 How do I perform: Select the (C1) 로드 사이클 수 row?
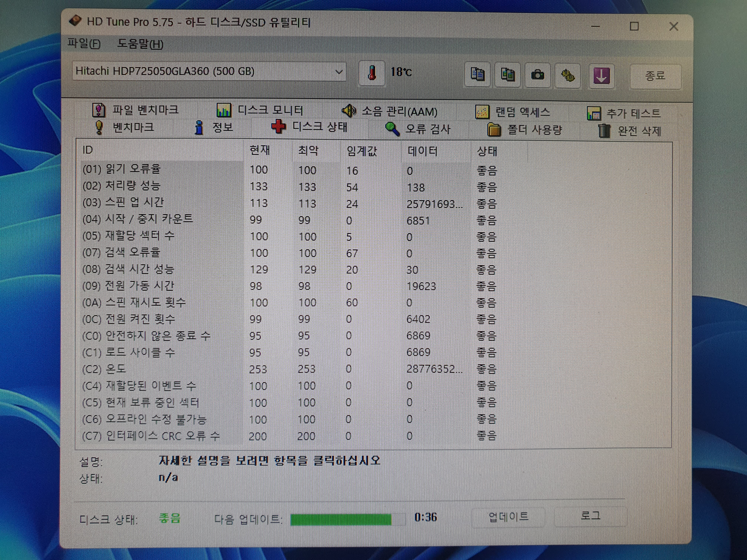tap(290, 352)
